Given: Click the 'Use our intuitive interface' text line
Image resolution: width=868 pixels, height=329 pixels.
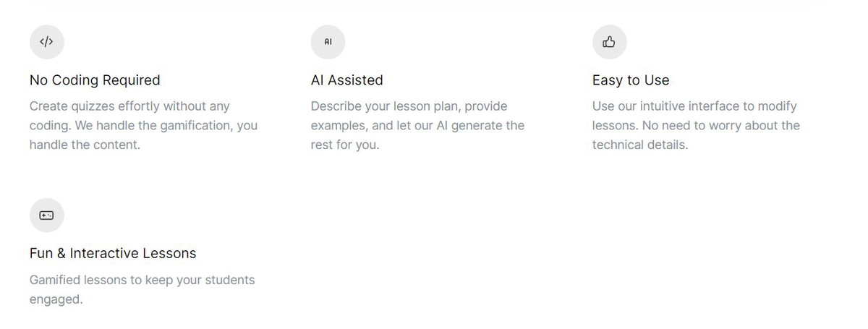Looking at the screenshot, I should [694, 106].
